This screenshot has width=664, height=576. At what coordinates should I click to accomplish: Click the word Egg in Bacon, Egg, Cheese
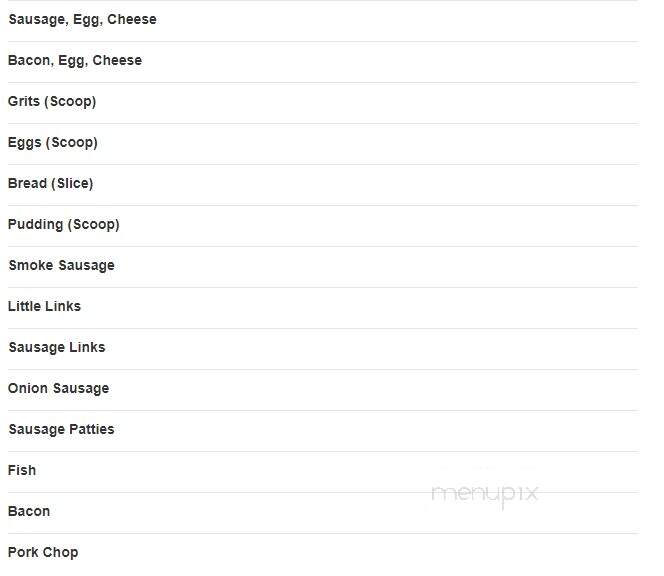(73, 61)
